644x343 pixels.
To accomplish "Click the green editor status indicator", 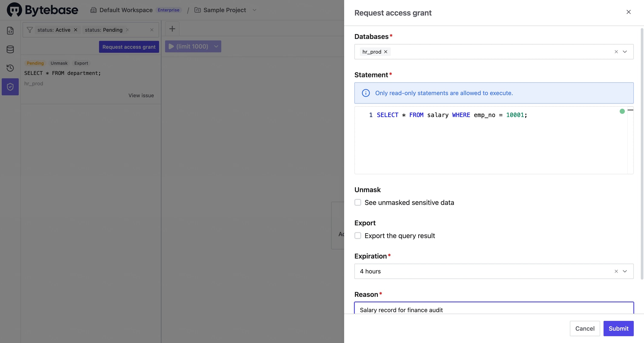I will coord(622,111).
